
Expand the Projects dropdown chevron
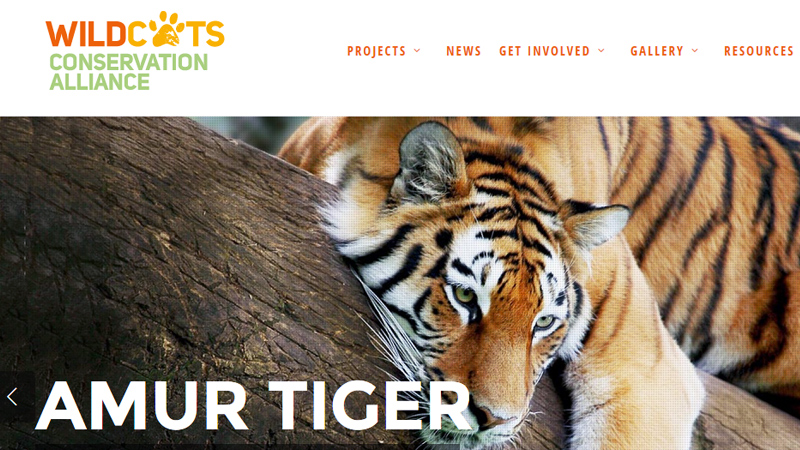[x=417, y=51]
